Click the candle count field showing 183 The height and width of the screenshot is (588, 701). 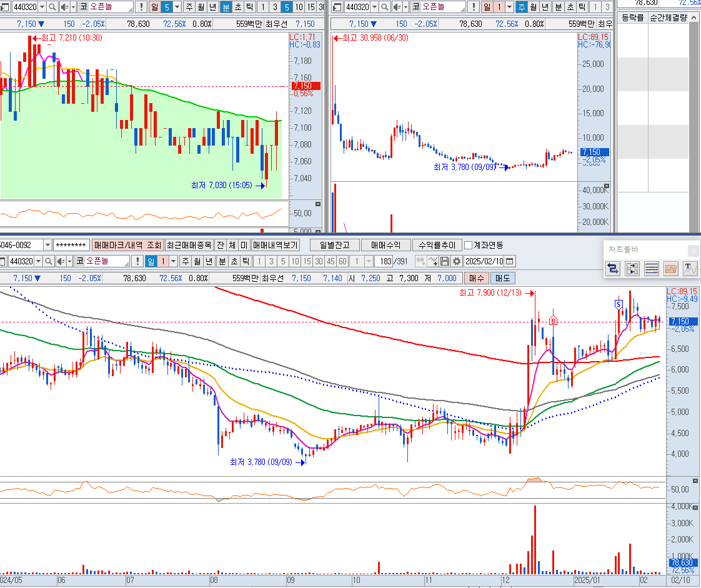point(383,261)
